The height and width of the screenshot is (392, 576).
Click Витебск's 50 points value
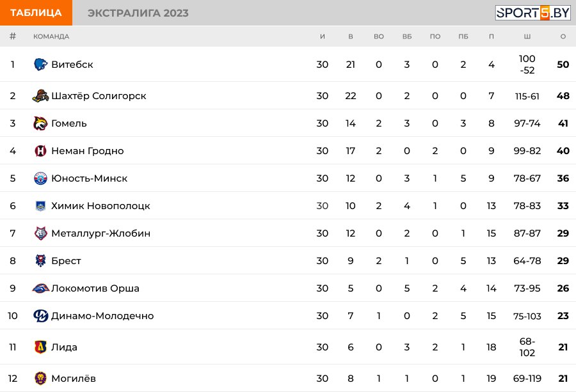pos(563,65)
